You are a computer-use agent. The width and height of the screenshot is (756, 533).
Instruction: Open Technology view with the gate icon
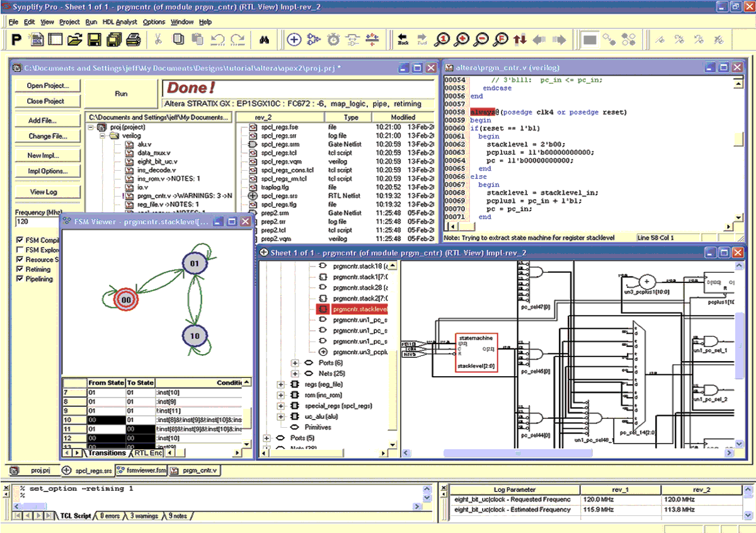[x=314, y=40]
